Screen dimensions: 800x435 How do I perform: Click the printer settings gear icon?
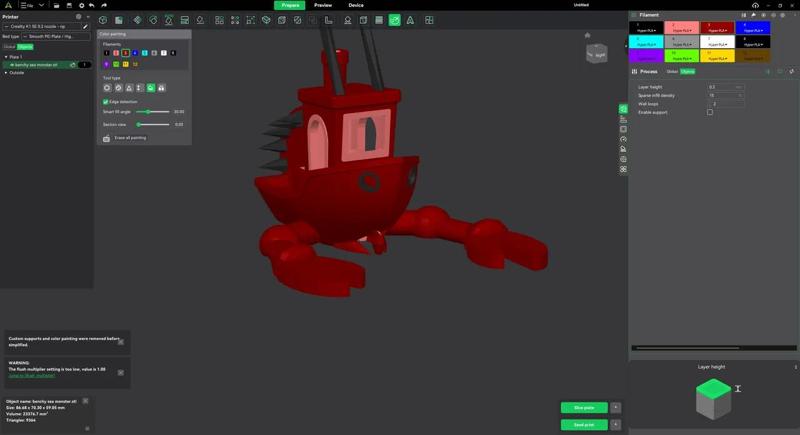coord(79,17)
